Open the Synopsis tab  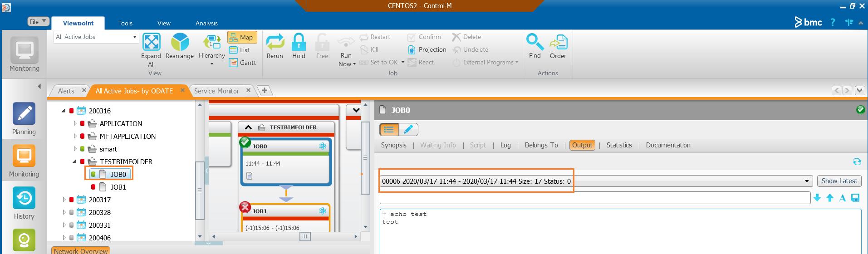click(393, 145)
